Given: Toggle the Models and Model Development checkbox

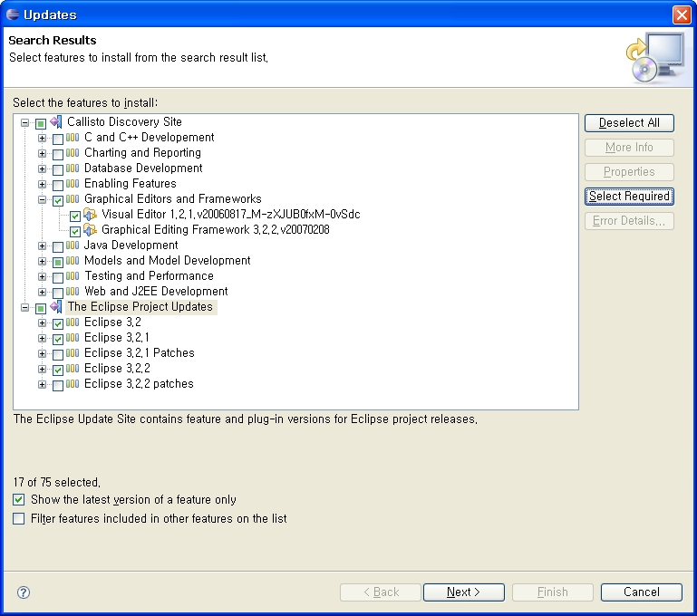Looking at the screenshot, I should pos(58,262).
